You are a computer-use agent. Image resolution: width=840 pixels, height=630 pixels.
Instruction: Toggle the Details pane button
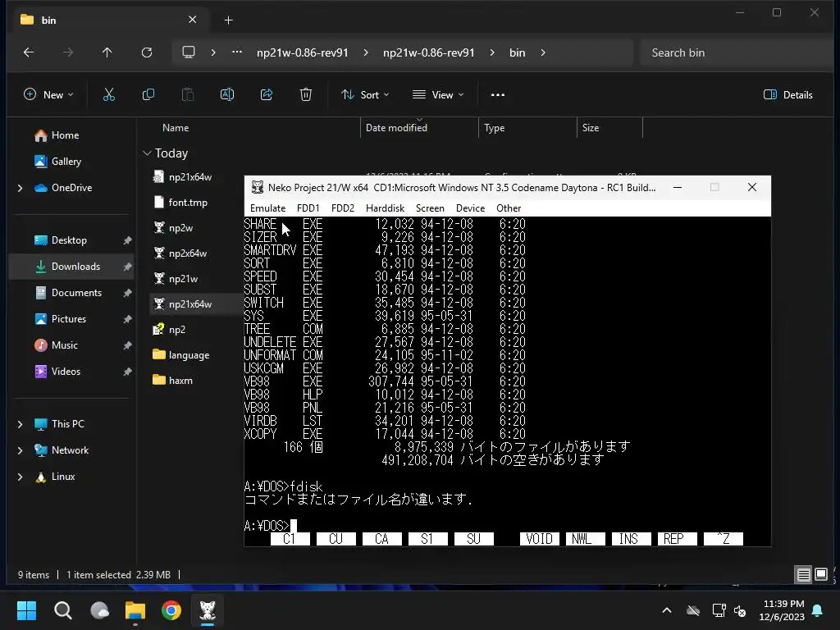click(788, 95)
